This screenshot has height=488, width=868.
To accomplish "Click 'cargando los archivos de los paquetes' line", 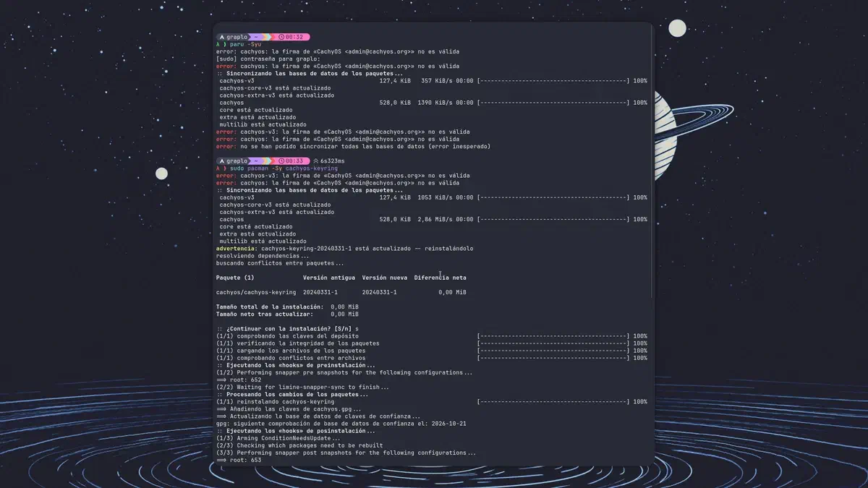I will (x=291, y=351).
